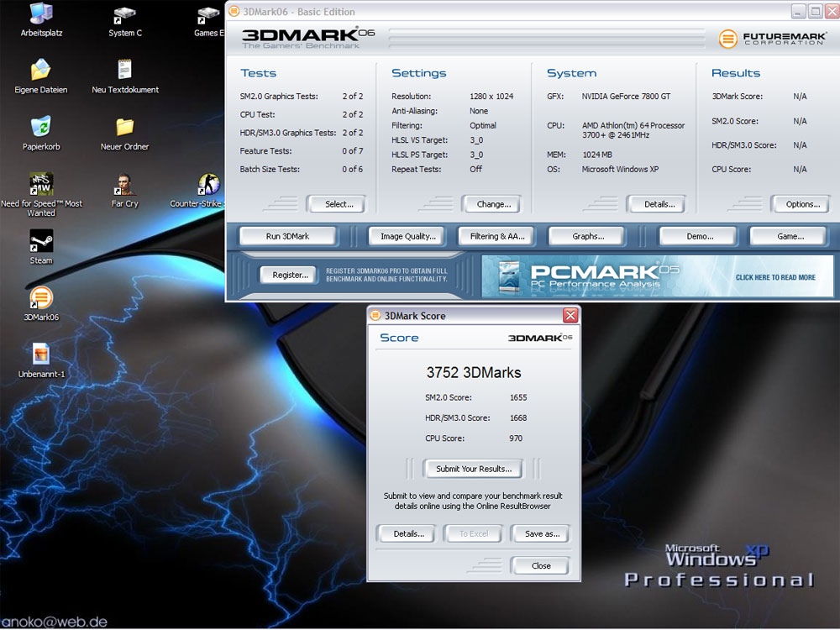
Task: Click the Repeat Tests value 'Off'
Action: click(x=475, y=170)
